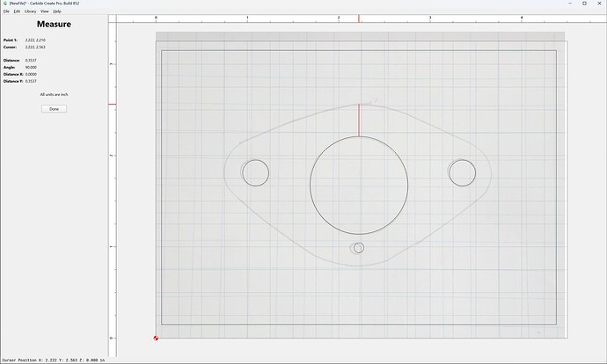The width and height of the screenshot is (607, 364).
Task: Click the Cursor coordinates value
Action: (35, 47)
